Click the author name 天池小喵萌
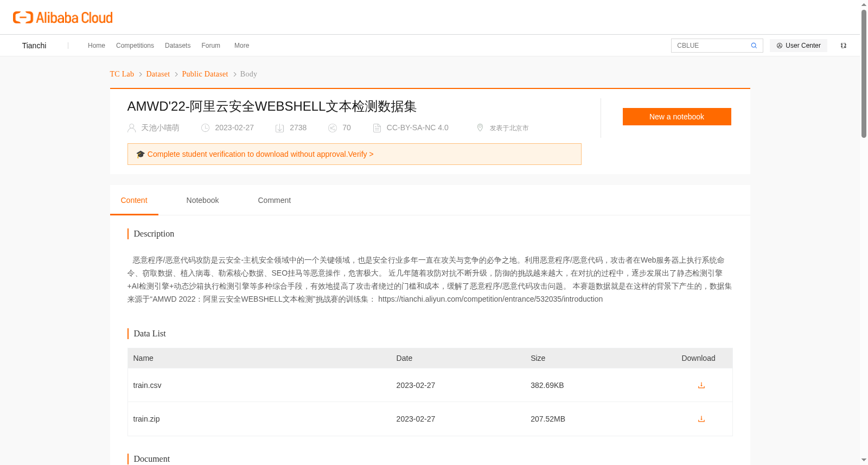The height and width of the screenshot is (465, 868). tap(160, 128)
